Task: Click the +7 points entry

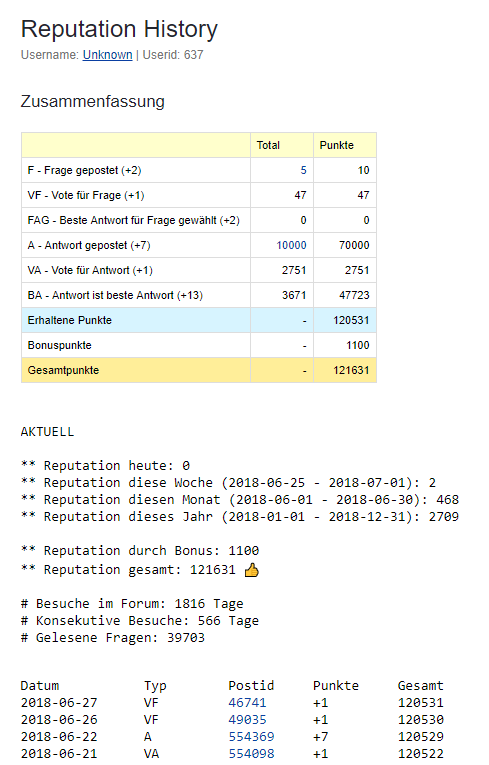Action: pos(321,737)
